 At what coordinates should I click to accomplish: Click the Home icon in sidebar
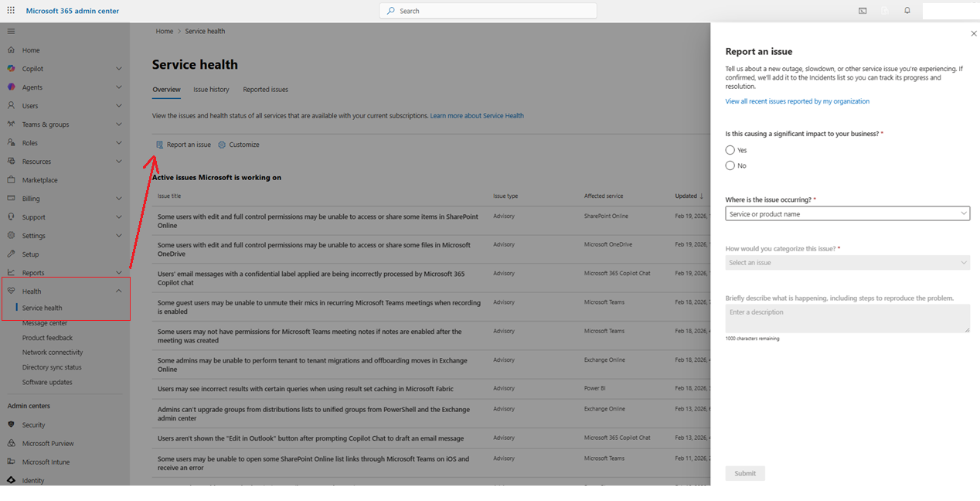click(x=11, y=50)
